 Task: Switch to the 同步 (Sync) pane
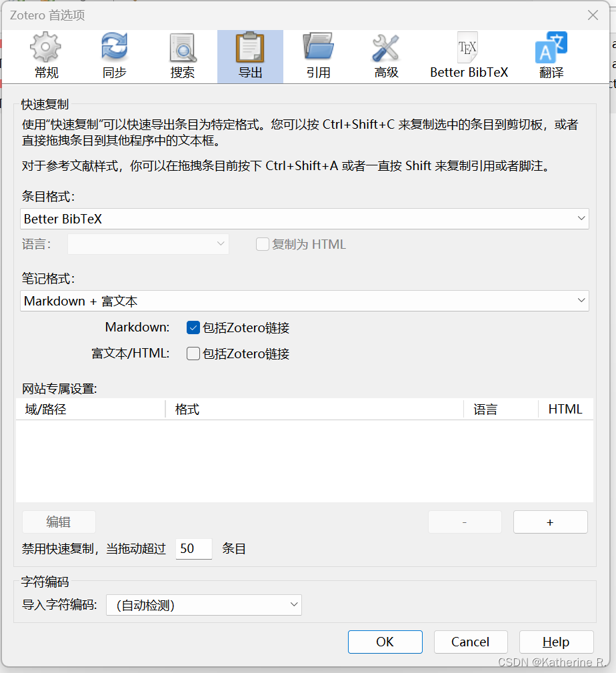pyautogui.click(x=114, y=56)
